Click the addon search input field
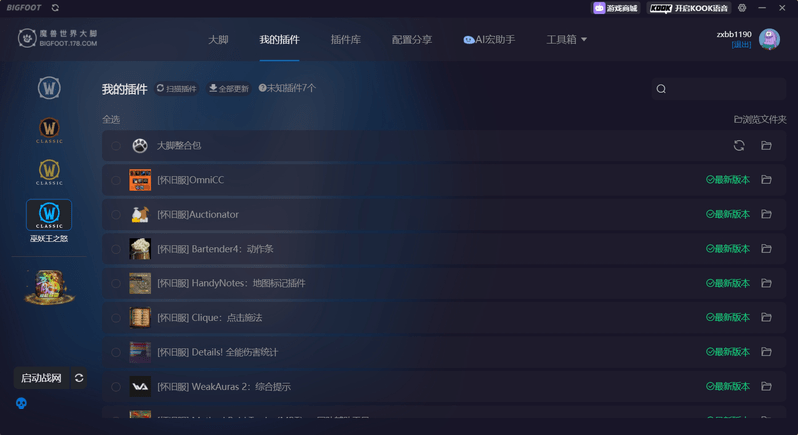This screenshot has height=435, width=798. coord(722,89)
